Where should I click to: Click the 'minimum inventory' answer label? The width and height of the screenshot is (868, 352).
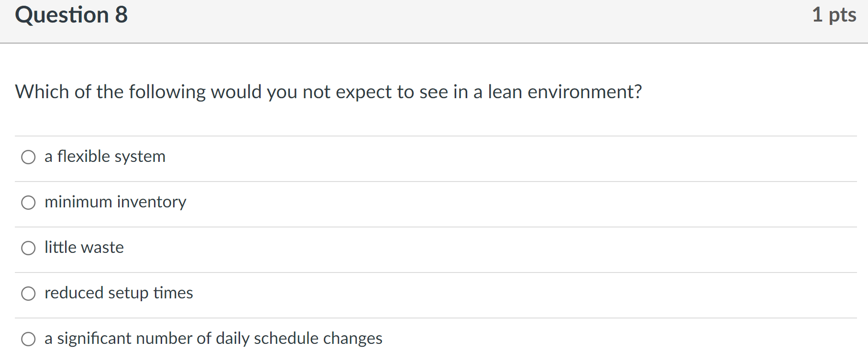[115, 202]
